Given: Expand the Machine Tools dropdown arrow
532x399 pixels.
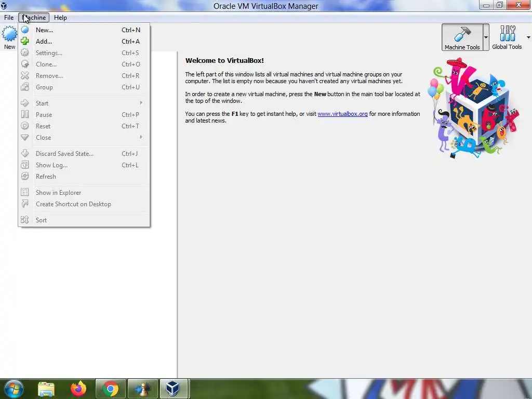Looking at the screenshot, I should point(486,37).
